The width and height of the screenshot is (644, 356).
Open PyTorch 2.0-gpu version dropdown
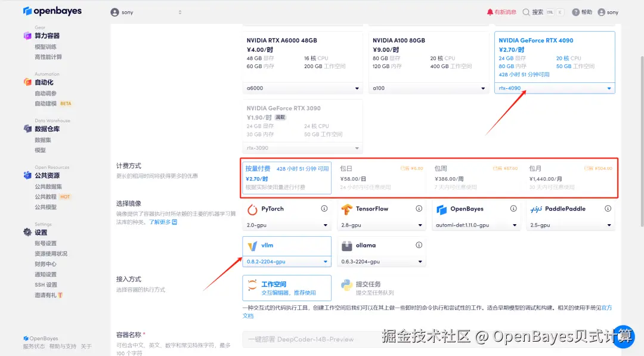coord(287,225)
